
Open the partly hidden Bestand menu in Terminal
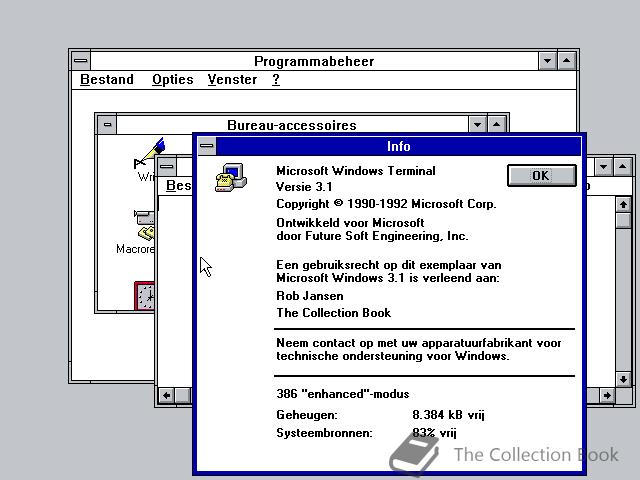(178, 185)
